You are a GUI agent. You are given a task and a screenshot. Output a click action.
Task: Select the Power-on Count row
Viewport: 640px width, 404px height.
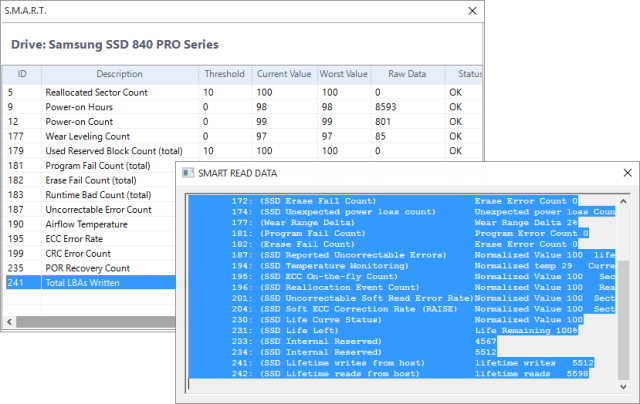(242, 122)
